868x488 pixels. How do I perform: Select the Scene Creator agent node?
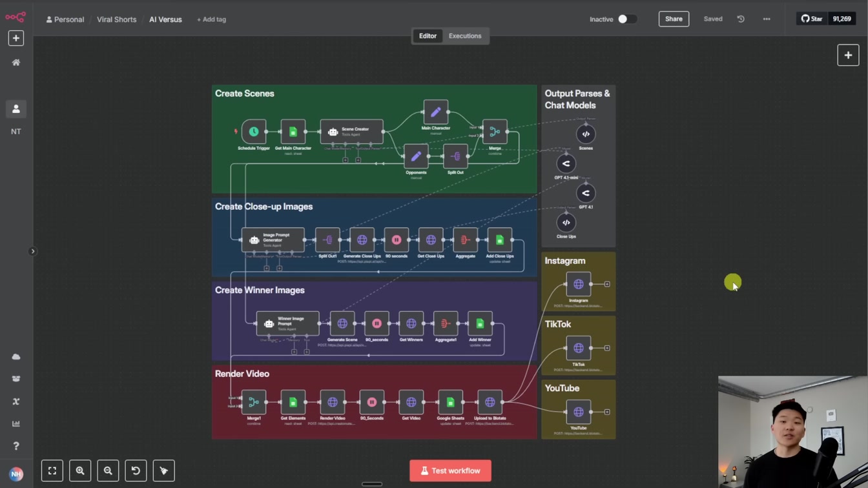351,132
